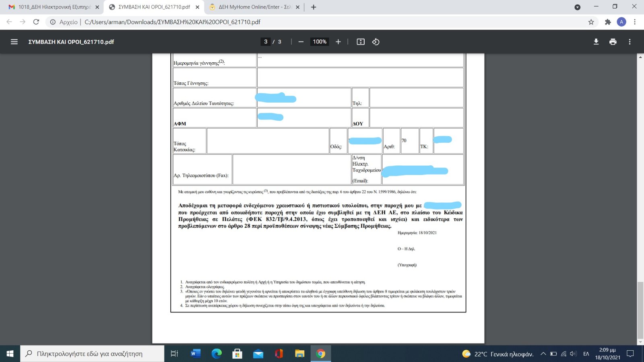The height and width of the screenshot is (362, 644).
Task: Open Task View on the taskbar
Action: [174, 354]
